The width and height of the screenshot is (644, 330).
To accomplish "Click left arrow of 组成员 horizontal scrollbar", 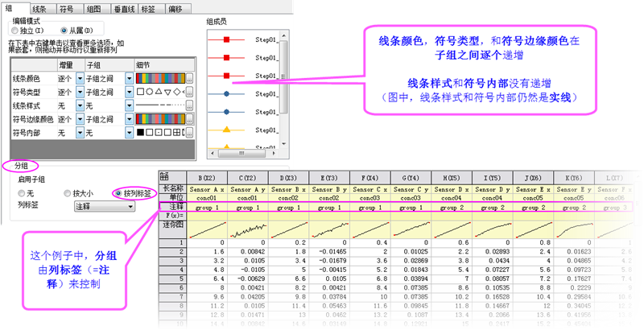I will [x=213, y=153].
